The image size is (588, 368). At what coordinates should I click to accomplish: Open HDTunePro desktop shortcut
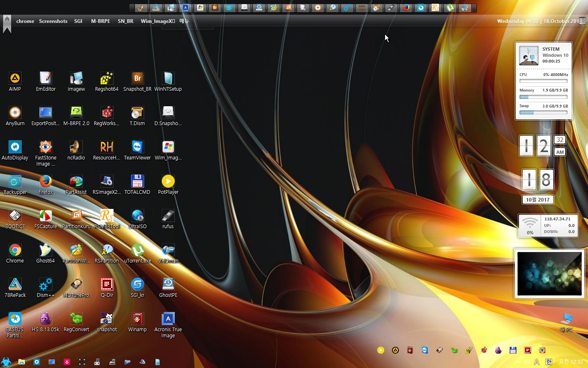pos(76,287)
